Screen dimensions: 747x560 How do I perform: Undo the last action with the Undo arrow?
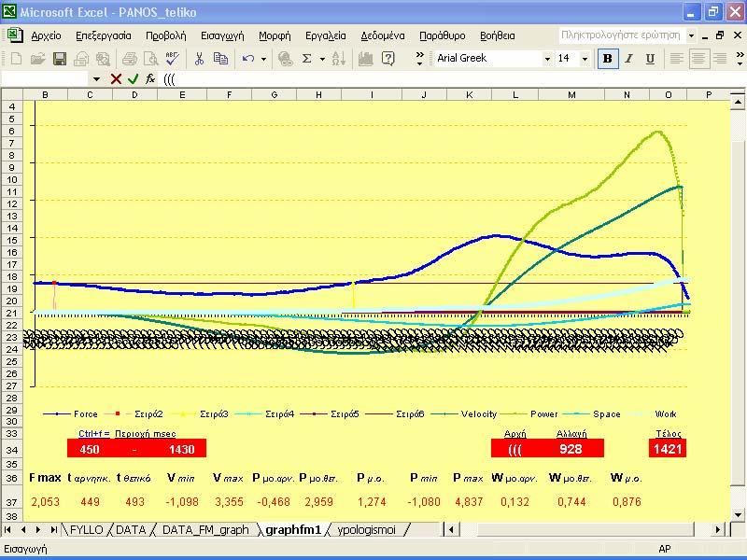[248, 59]
